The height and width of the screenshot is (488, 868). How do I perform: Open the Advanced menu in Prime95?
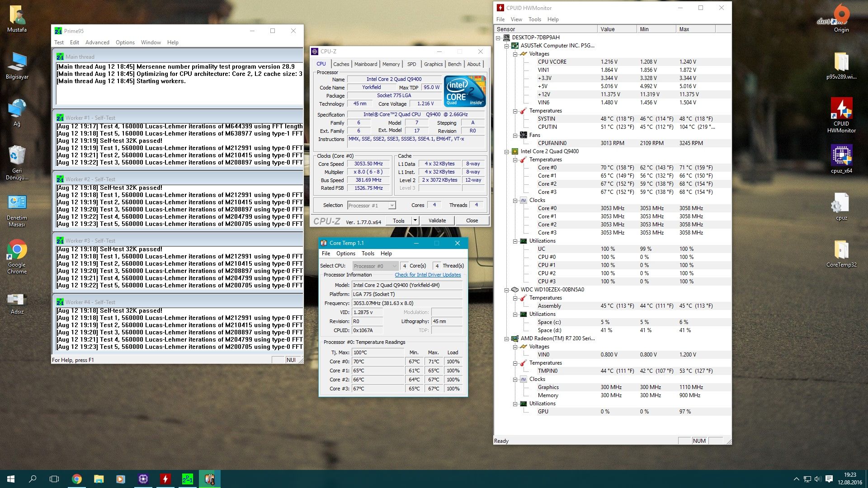pos(97,42)
